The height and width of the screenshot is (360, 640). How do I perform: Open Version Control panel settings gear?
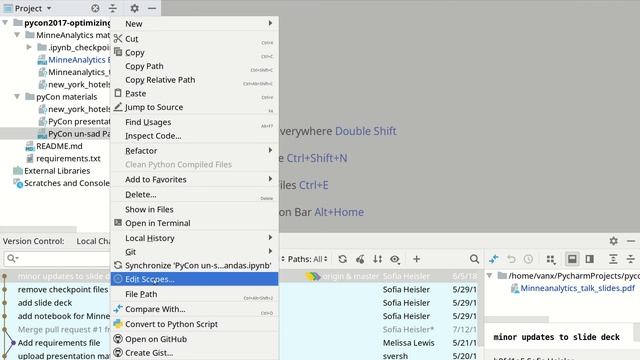click(x=613, y=241)
